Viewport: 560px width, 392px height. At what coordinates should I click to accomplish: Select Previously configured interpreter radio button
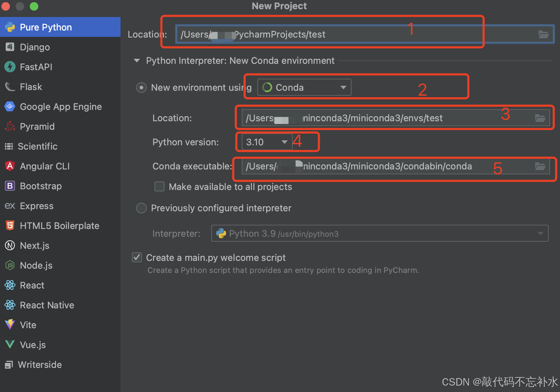141,208
